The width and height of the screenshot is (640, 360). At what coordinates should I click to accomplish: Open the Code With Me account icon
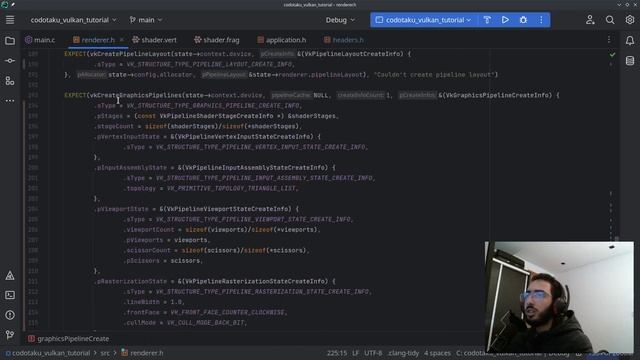[x=590, y=20]
